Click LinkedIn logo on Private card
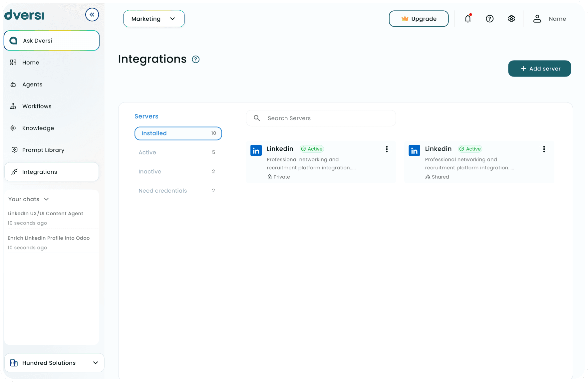The height and width of the screenshot is (382, 588). tap(256, 151)
